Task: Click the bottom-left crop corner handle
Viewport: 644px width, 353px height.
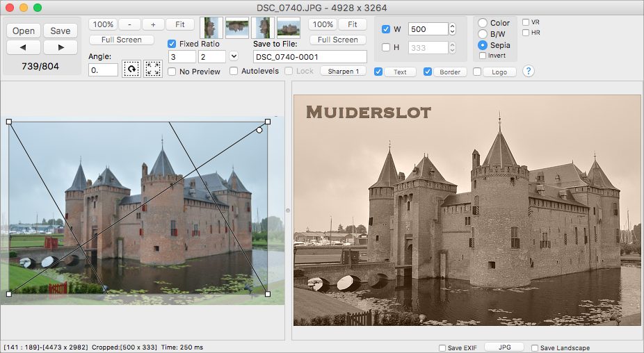Action: tap(9, 294)
